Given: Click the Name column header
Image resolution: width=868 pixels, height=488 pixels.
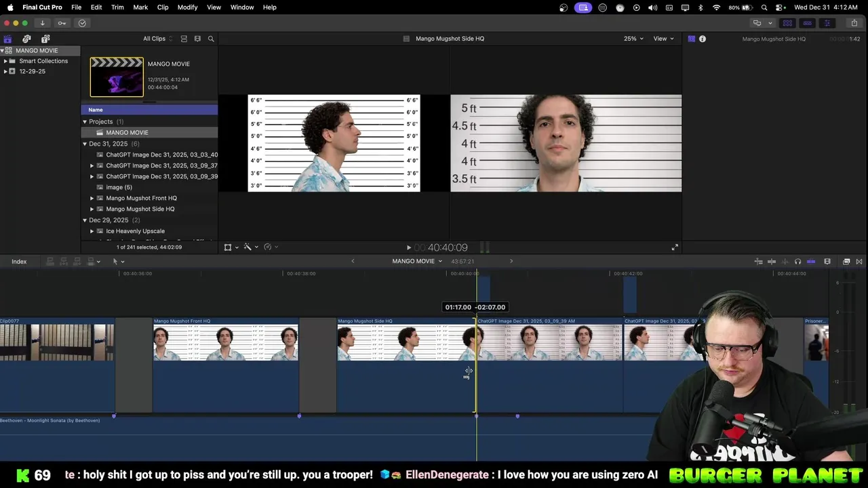Looking at the screenshot, I should [x=149, y=110].
